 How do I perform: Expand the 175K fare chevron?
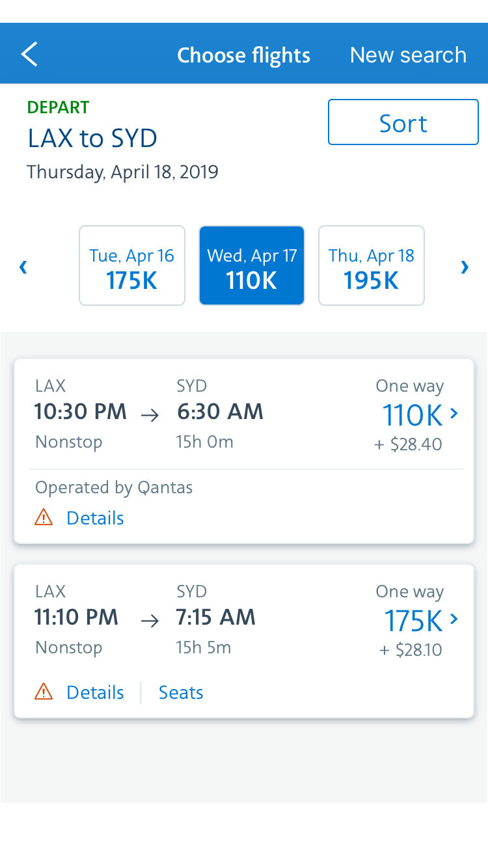click(x=454, y=619)
